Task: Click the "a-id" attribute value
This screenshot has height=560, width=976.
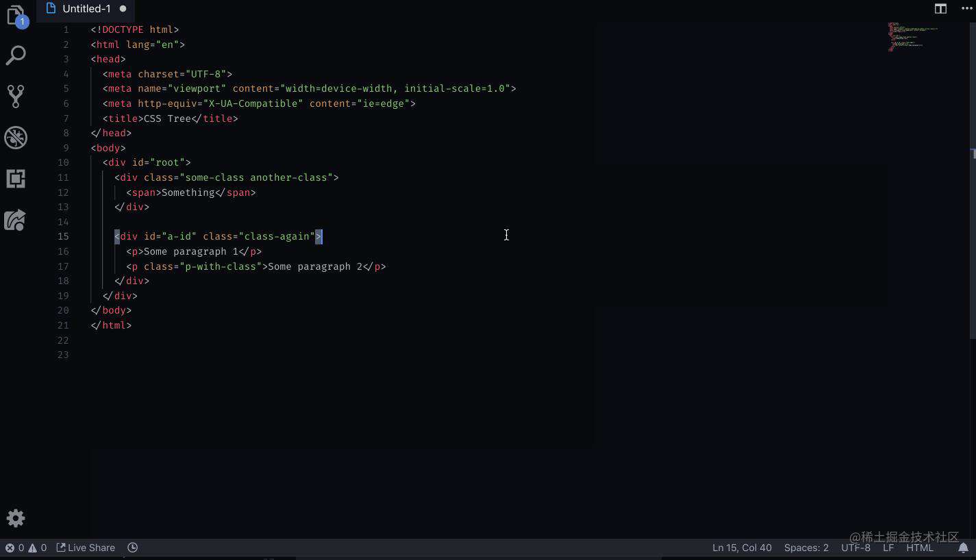Action: click(x=179, y=236)
